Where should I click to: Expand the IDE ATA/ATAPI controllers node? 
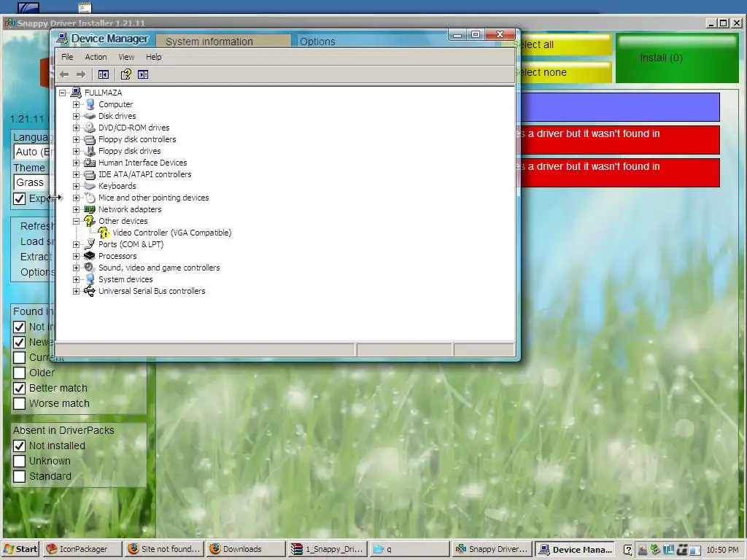(x=76, y=174)
